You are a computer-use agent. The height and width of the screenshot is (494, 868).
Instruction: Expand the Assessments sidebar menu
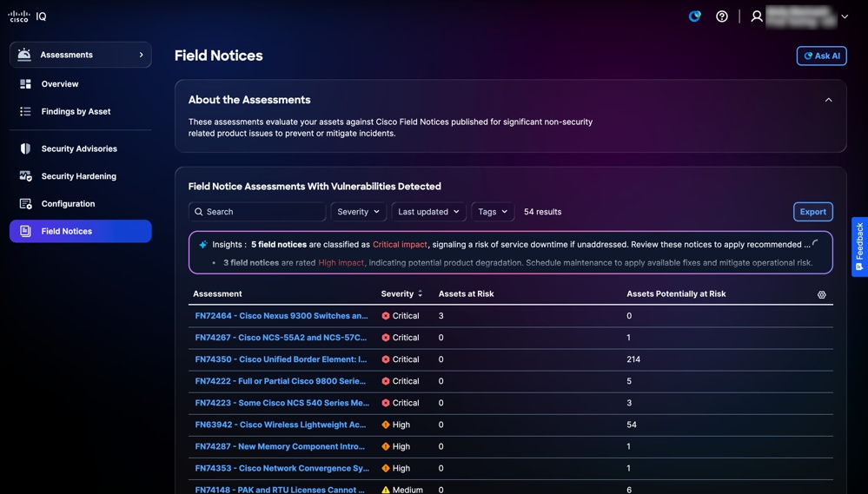80,55
